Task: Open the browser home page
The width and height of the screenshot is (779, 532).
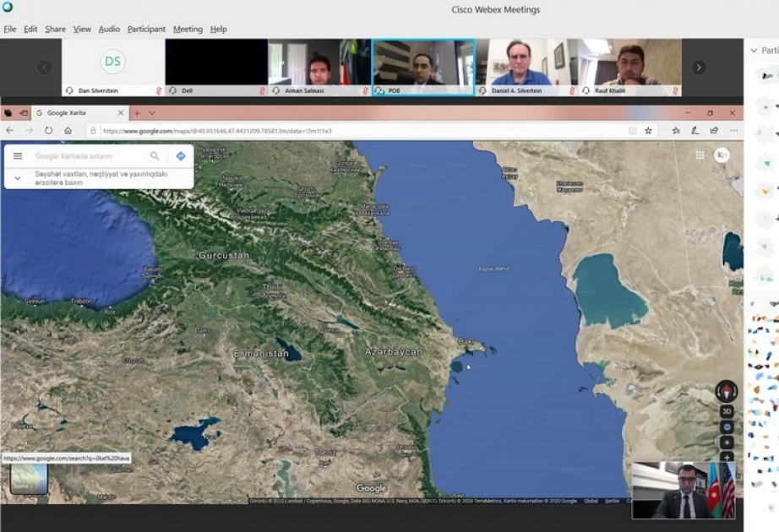Action: tap(68, 131)
